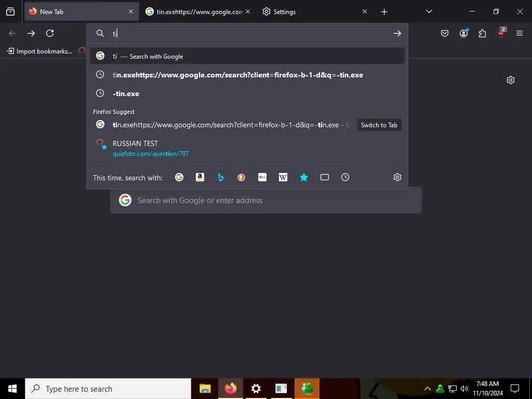The height and width of the screenshot is (399, 532).
Task: Open the Firefox account menu
Action: point(464,33)
